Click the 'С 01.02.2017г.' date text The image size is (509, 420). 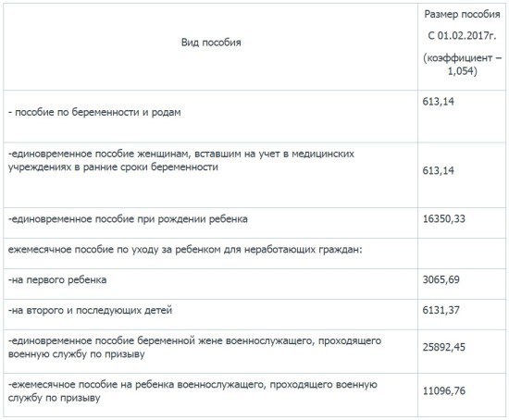(462, 35)
